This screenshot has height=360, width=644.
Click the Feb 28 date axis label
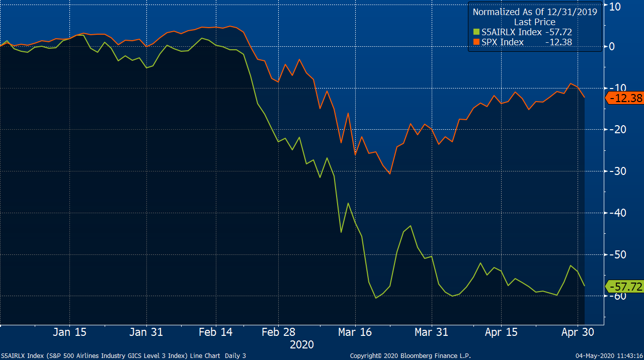click(x=278, y=332)
